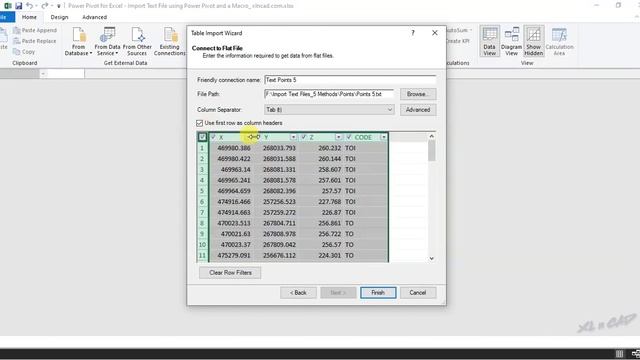Image resolution: width=640 pixels, height=360 pixels.
Task: Close the Table Import Wizard dialog
Action: pyautogui.click(x=435, y=33)
